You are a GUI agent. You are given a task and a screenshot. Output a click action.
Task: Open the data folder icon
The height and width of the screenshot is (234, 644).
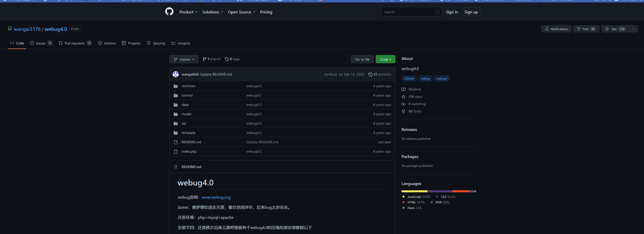176,105
